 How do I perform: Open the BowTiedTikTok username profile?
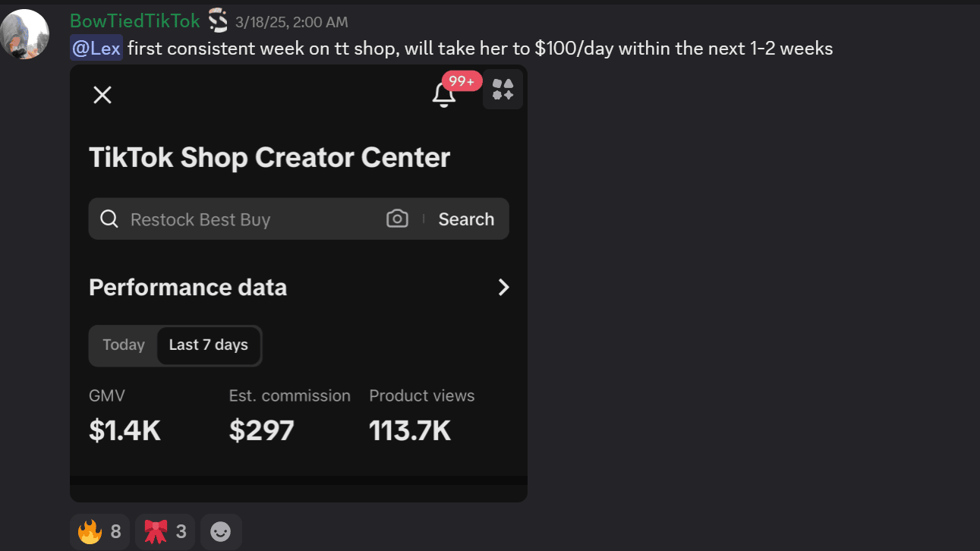tap(135, 20)
